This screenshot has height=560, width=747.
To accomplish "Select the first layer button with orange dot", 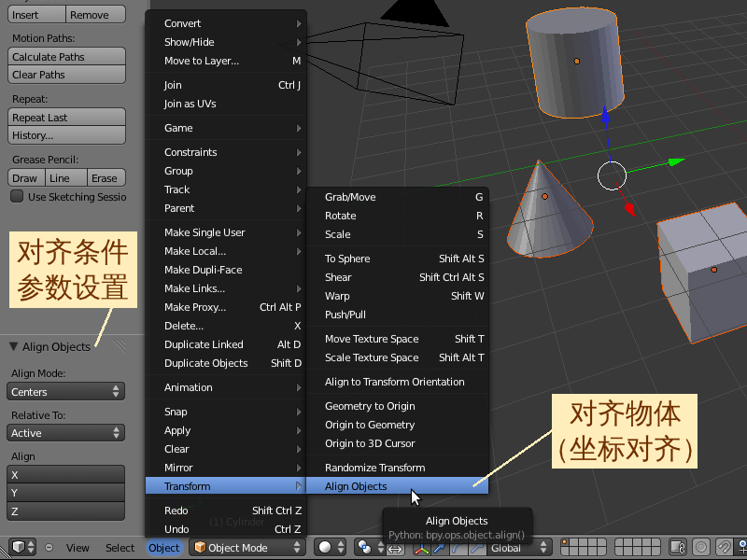I will click(565, 543).
